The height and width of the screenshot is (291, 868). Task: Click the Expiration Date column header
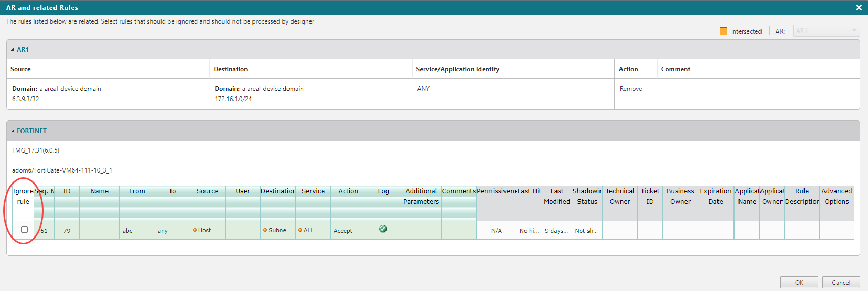point(715,197)
